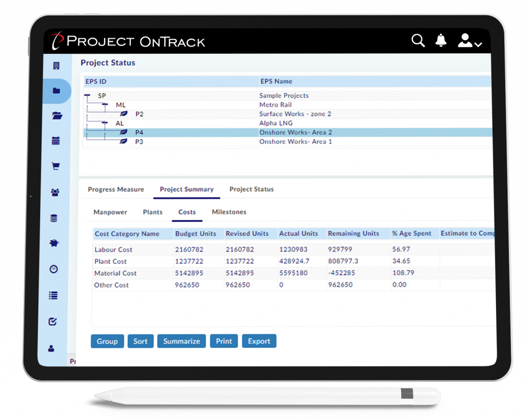The image size is (528, 420).
Task: Open the Plants sub-tab
Action: [153, 212]
